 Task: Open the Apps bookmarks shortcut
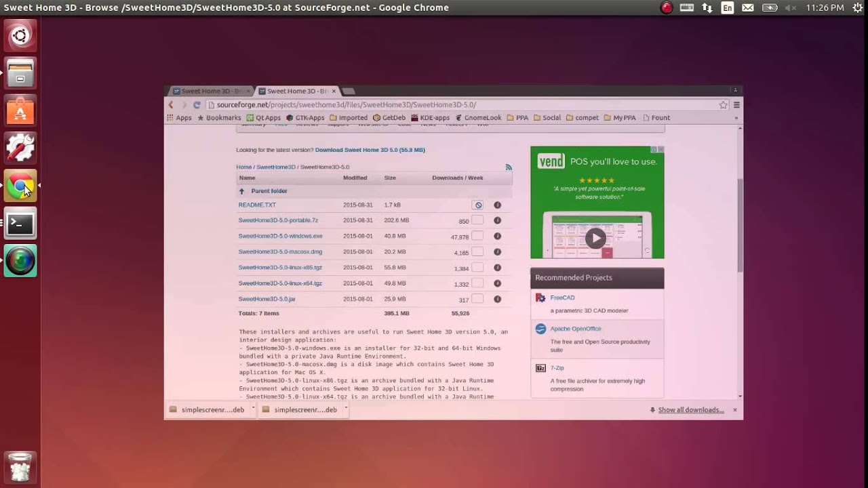pos(179,118)
